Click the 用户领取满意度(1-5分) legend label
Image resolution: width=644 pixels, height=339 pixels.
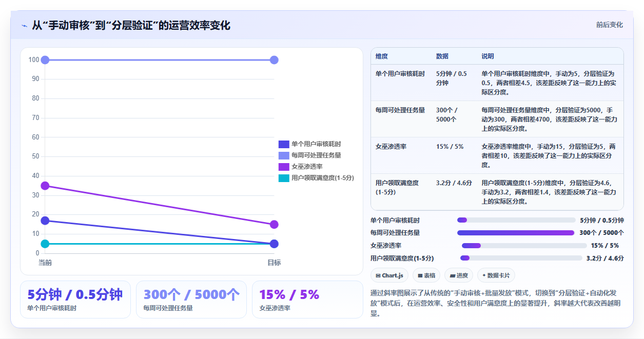(323, 178)
